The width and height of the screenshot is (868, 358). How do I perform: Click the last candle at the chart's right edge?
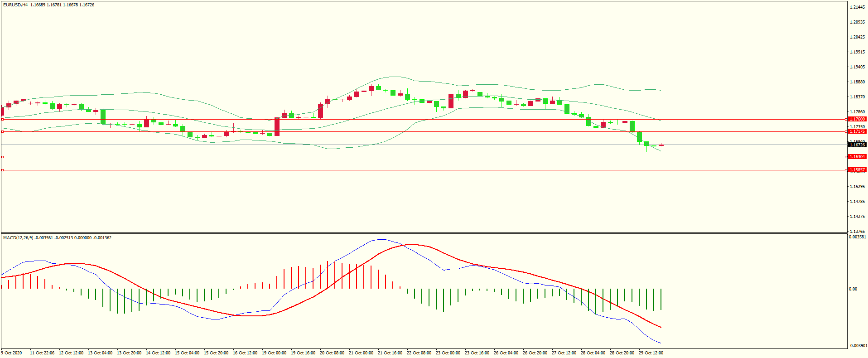pyautogui.click(x=661, y=145)
